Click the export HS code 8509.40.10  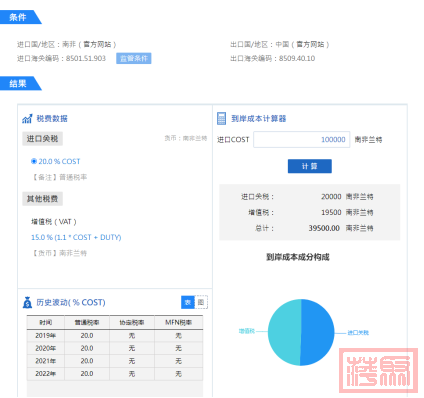point(297,58)
